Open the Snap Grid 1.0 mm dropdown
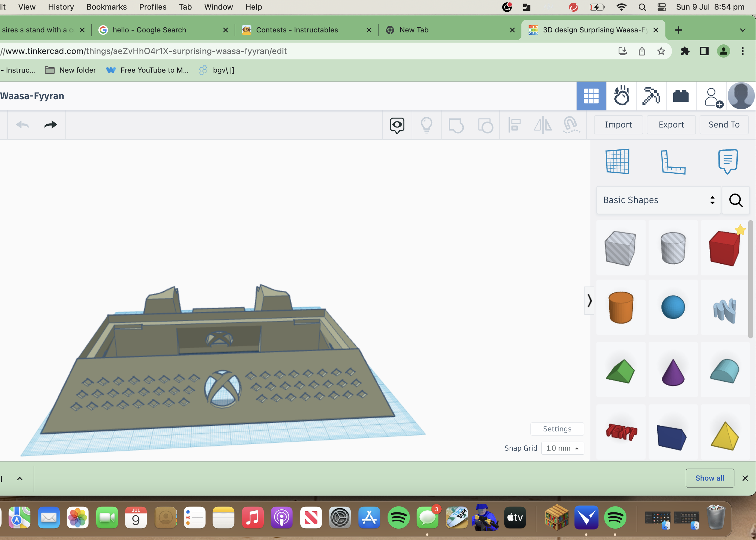This screenshot has width=756, height=540. point(562,448)
